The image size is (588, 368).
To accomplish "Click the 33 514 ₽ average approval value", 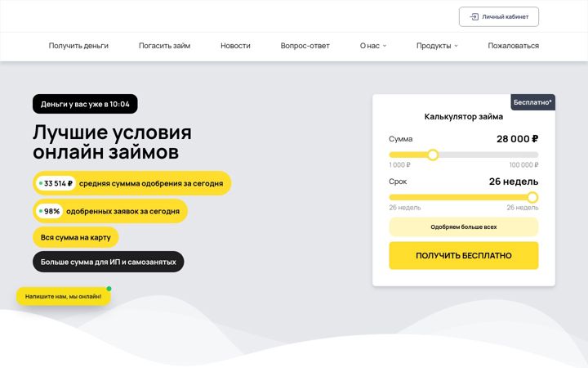I will pyautogui.click(x=56, y=183).
